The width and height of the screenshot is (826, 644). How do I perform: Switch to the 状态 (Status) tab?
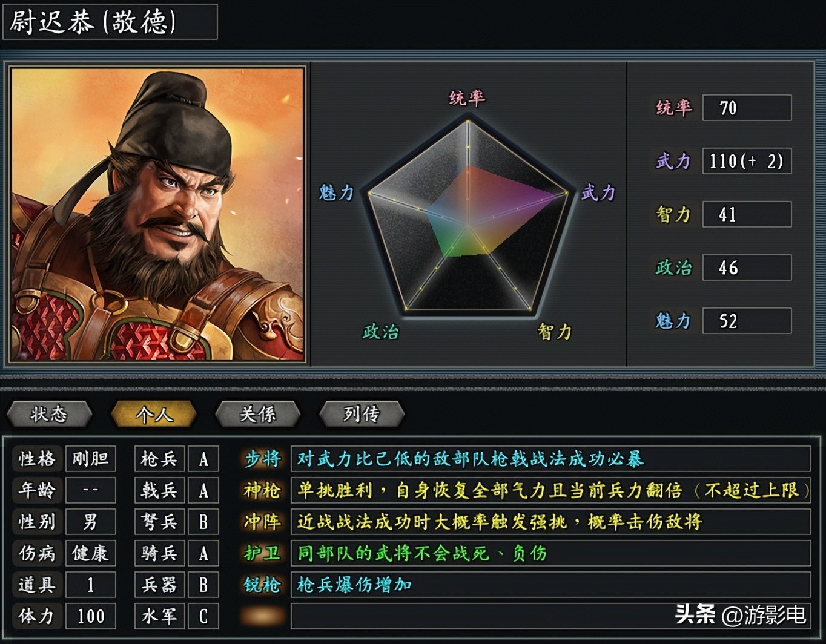click(x=49, y=414)
